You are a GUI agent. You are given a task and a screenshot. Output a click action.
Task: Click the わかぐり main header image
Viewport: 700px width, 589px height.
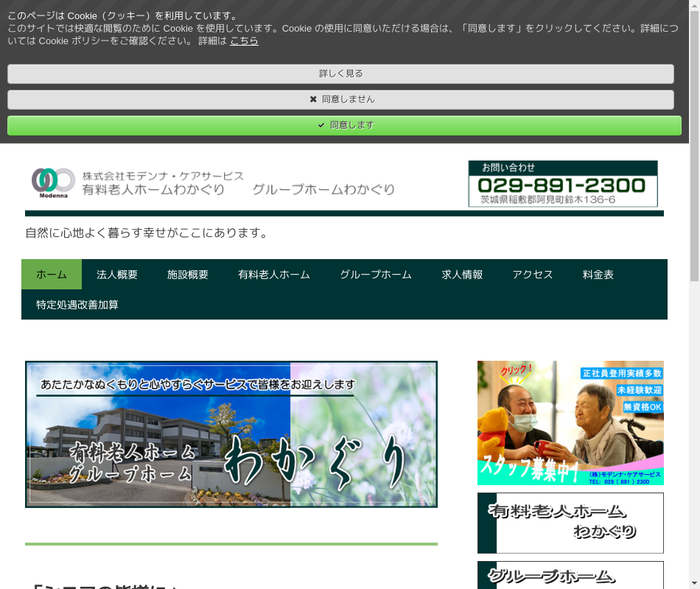pos(231,434)
